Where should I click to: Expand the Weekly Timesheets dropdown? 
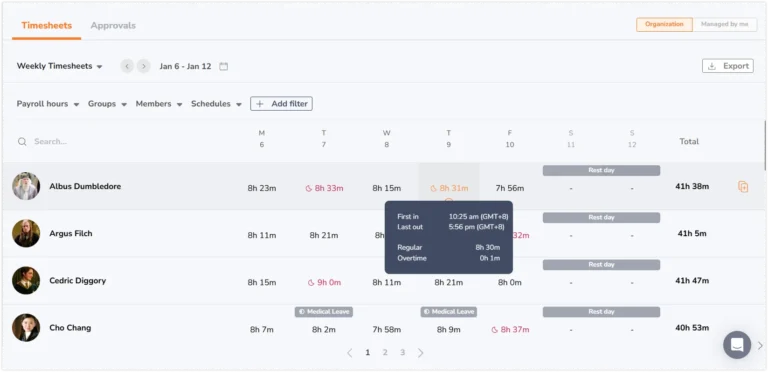click(60, 66)
